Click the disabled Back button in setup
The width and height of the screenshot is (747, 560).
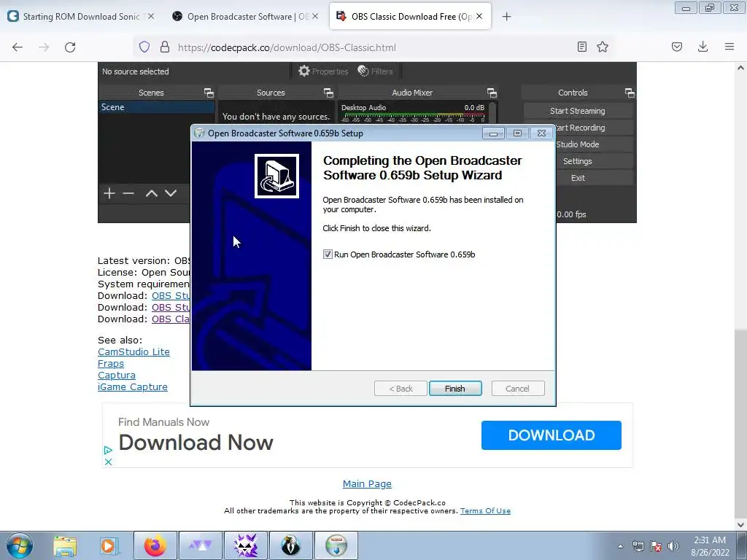(x=400, y=389)
